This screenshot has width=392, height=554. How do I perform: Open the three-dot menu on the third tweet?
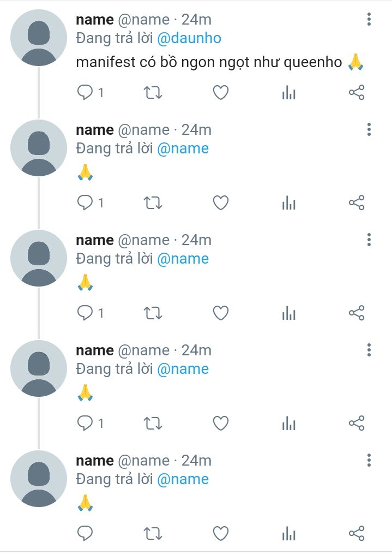pos(369,240)
